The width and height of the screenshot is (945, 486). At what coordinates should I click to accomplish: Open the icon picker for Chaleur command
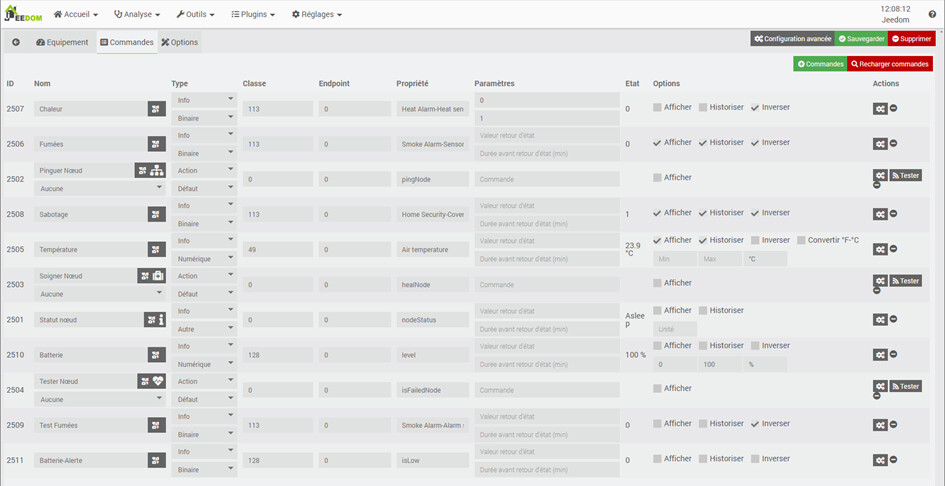point(157,109)
